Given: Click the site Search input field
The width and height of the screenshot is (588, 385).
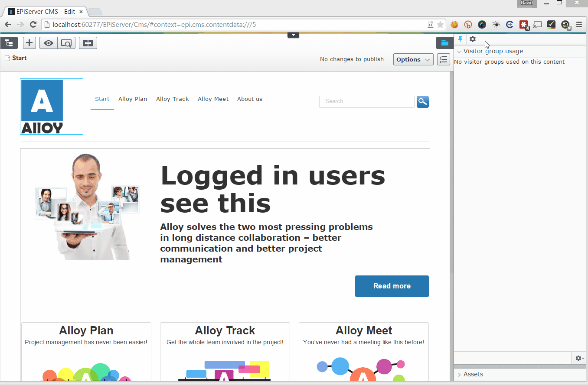Looking at the screenshot, I should click(366, 101).
